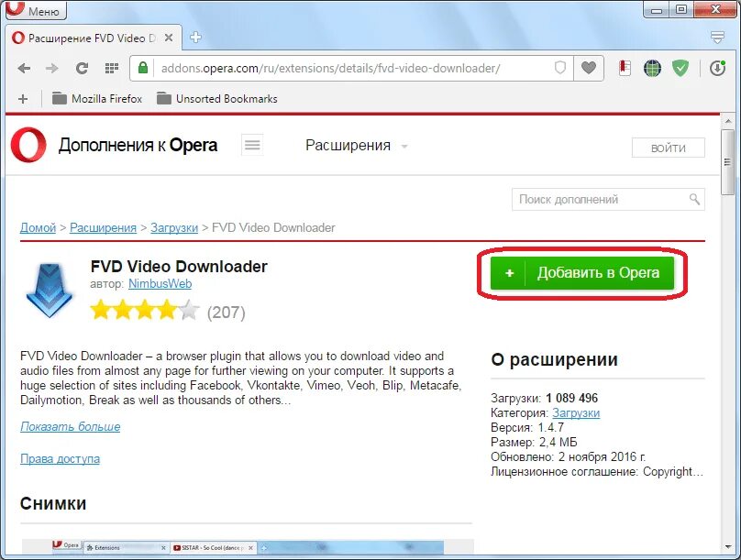Open the downloads arrow icon
This screenshot has width=741, height=560.
pyautogui.click(x=717, y=69)
